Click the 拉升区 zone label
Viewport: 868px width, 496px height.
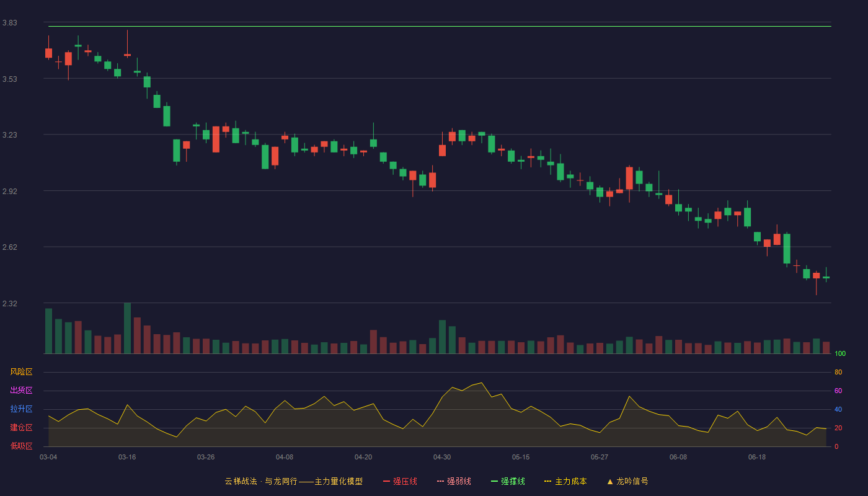coord(21,409)
